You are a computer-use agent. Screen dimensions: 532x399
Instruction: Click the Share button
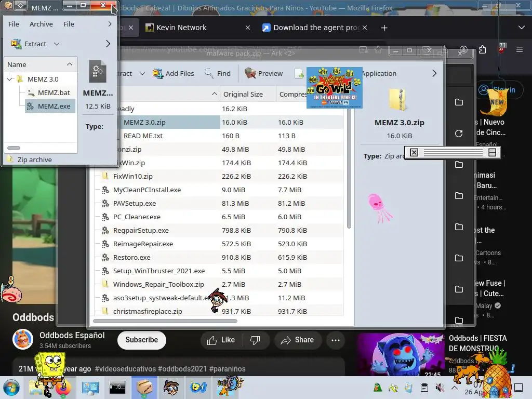coord(298,340)
